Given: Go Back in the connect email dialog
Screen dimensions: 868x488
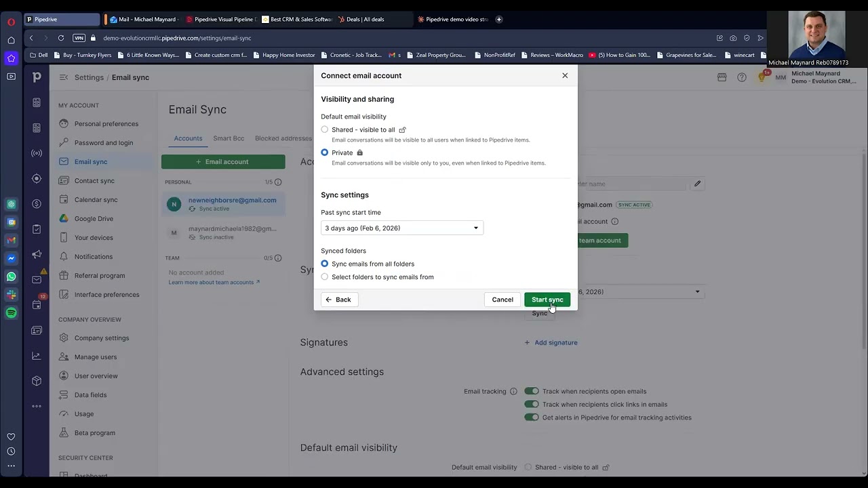Looking at the screenshot, I should point(339,300).
